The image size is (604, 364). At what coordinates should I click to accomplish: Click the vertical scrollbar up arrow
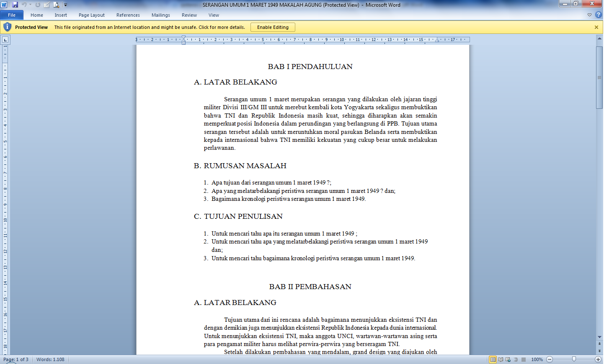[x=599, y=38]
